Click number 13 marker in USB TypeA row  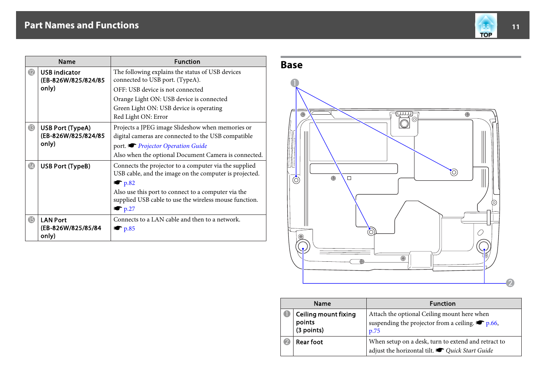[31, 128]
